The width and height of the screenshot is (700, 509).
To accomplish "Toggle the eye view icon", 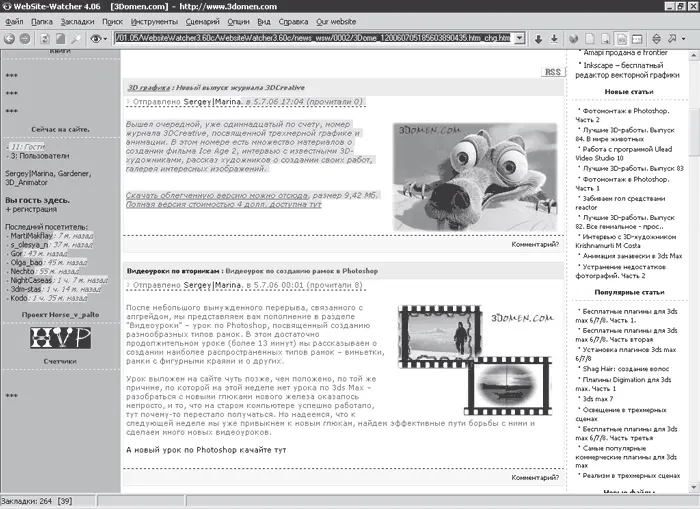I will point(96,39).
